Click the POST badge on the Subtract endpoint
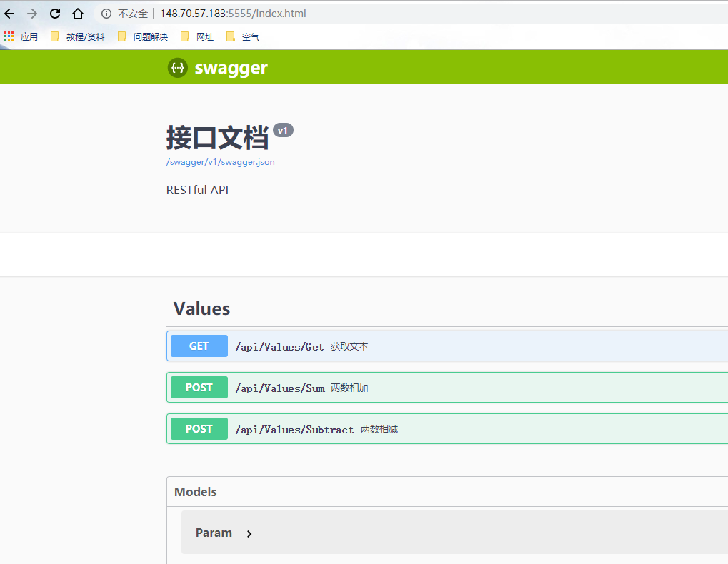728x564 pixels. pyautogui.click(x=199, y=428)
